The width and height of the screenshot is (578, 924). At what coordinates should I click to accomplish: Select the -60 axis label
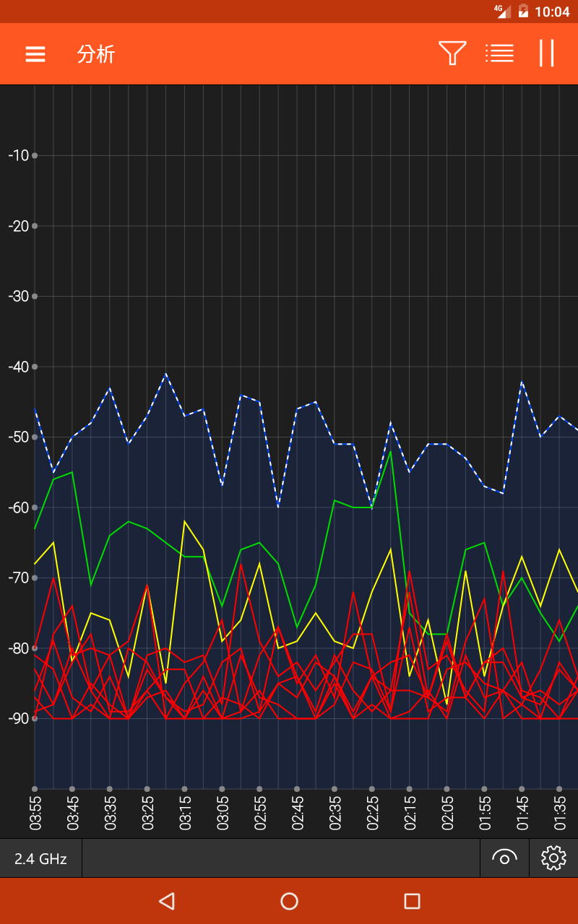tap(18, 507)
